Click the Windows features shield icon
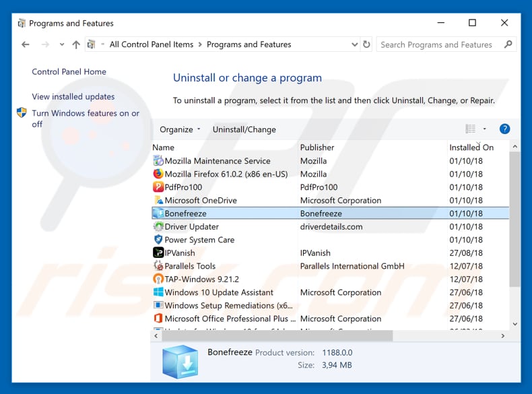This screenshot has width=532, height=394. click(x=22, y=112)
